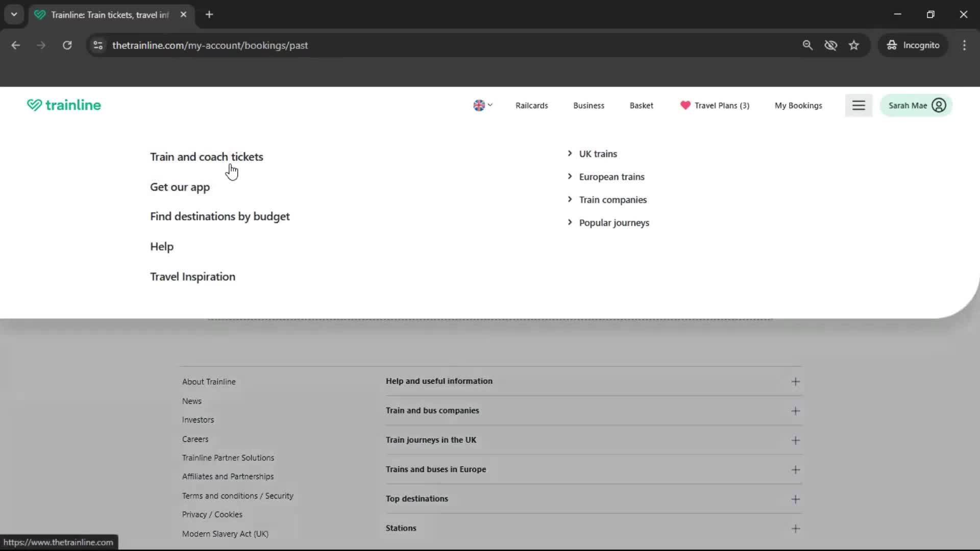
Task: Open the Sarah Mae profile avatar
Action: 939,105
